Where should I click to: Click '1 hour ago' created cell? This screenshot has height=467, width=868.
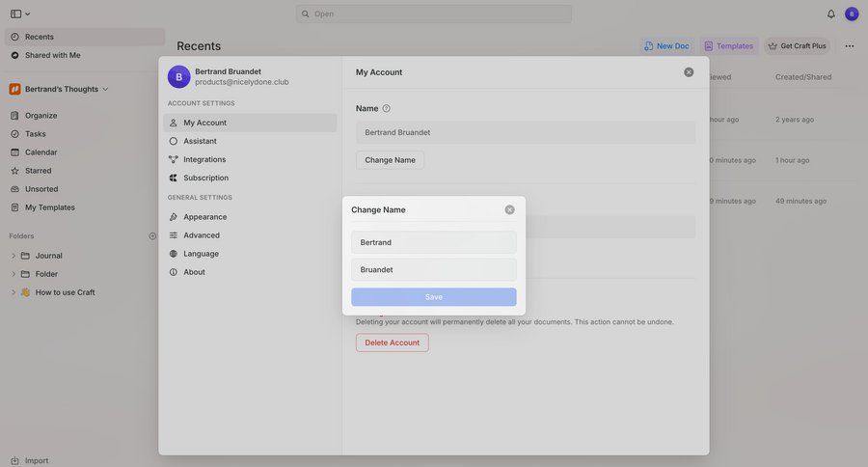tap(792, 160)
